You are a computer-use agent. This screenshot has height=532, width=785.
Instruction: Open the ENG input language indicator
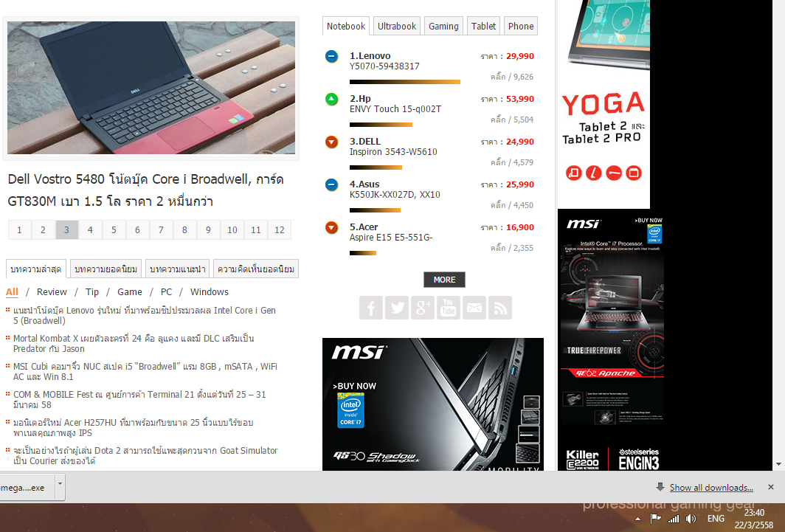[x=716, y=519]
